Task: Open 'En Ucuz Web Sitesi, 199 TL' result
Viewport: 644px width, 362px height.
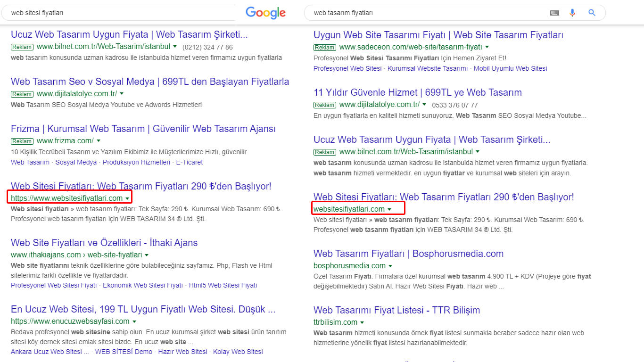Action: point(143,310)
